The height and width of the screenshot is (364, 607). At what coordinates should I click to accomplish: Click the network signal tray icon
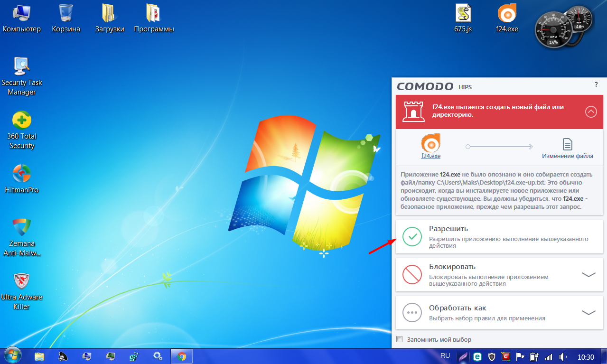tap(549, 357)
